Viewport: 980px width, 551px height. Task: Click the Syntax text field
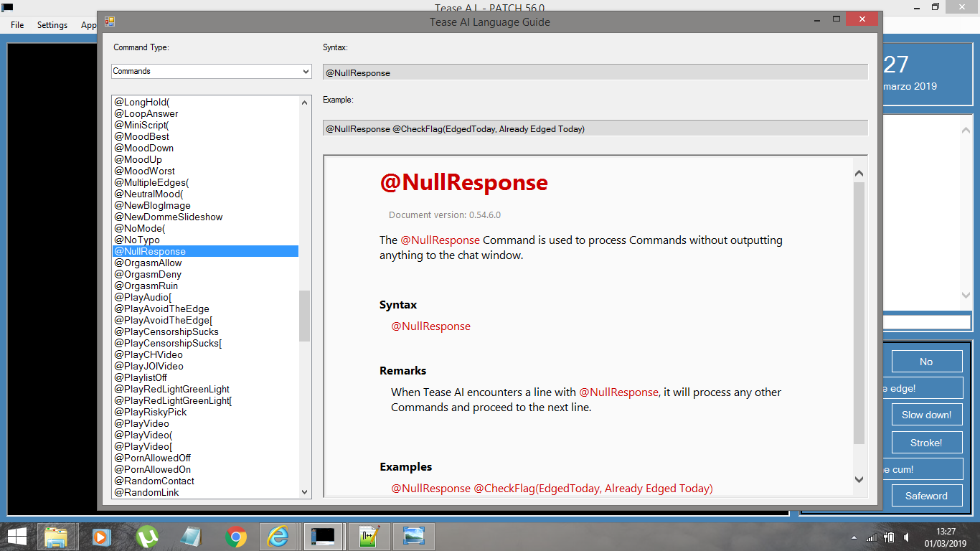coord(595,72)
